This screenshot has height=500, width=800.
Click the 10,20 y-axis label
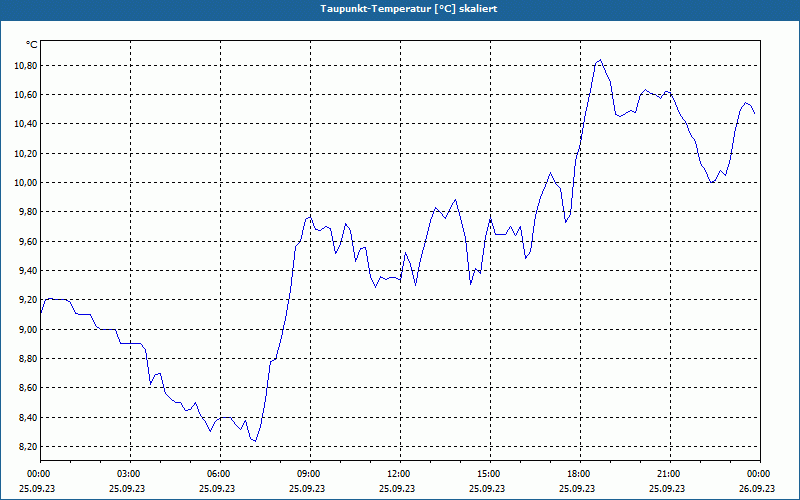point(27,154)
